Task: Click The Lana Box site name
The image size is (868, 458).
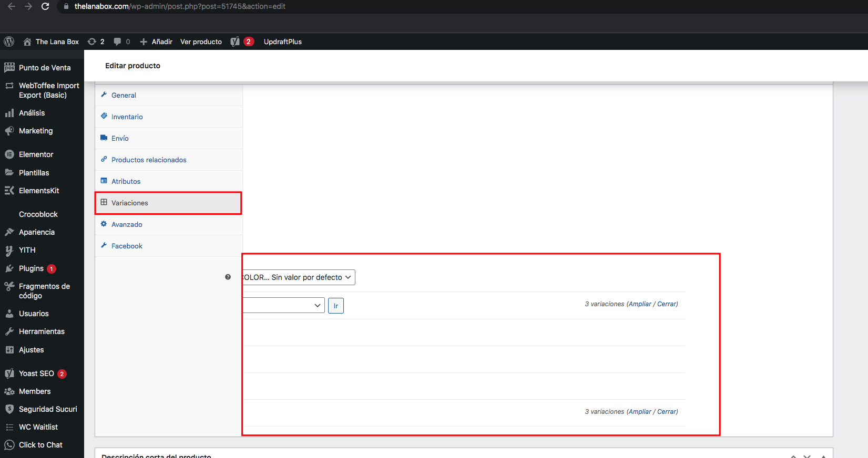Action: [x=57, y=41]
